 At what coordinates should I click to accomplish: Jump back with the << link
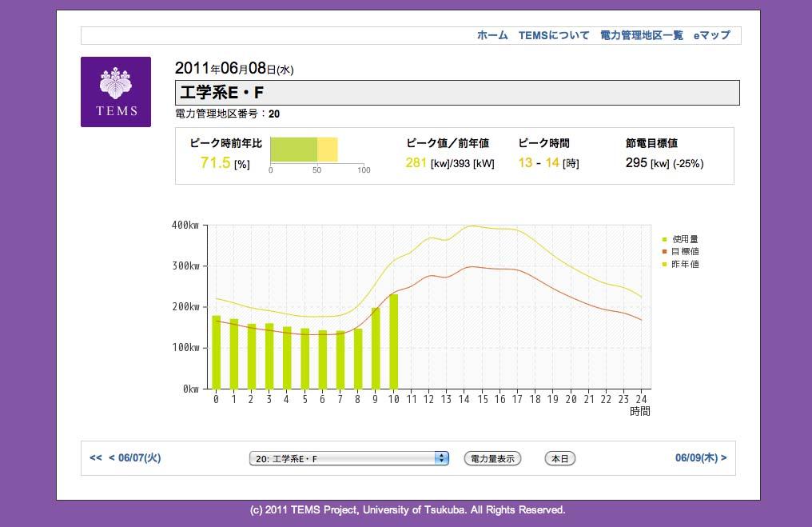click(96, 458)
